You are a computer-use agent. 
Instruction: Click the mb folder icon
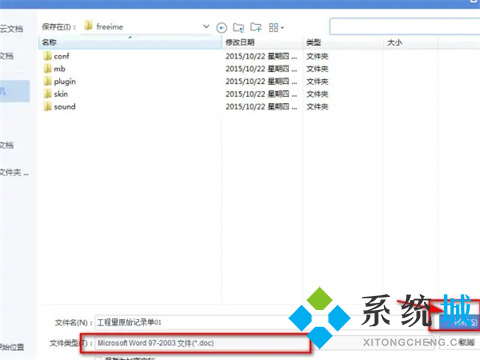click(x=47, y=68)
